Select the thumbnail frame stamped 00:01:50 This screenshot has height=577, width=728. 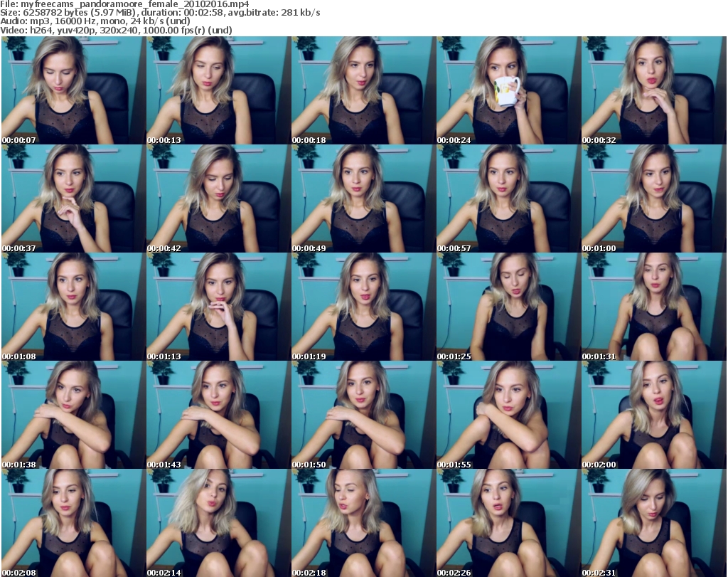click(363, 415)
